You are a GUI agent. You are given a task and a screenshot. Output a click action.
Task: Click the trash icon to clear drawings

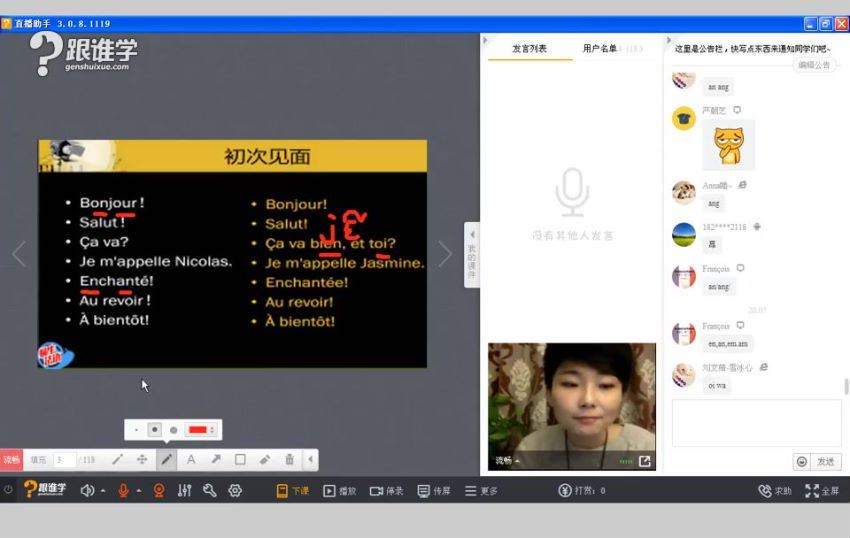tap(289, 460)
